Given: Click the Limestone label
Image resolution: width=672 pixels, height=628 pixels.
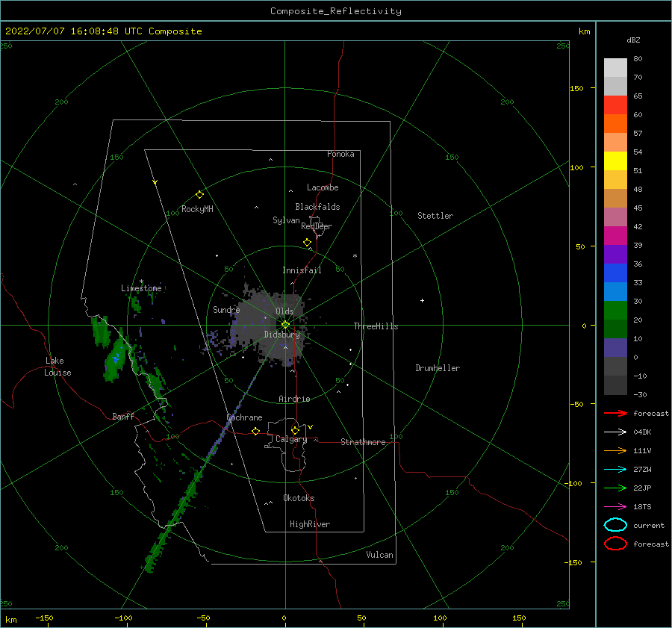Looking at the screenshot, I should [x=141, y=288].
